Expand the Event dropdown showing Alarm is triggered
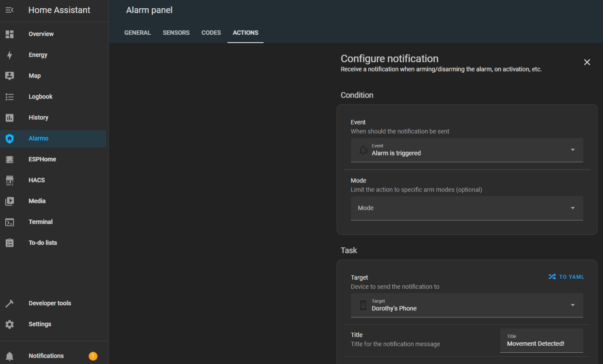This screenshot has height=364, width=603. pos(467,150)
